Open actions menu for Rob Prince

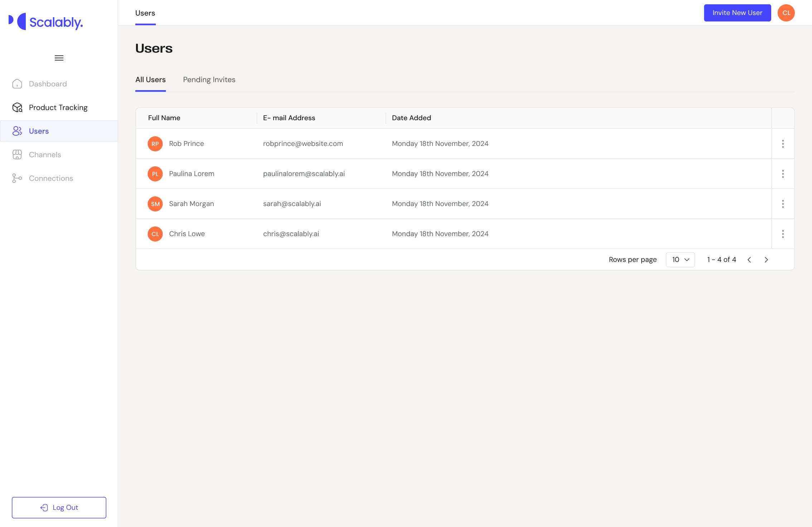[x=783, y=144]
